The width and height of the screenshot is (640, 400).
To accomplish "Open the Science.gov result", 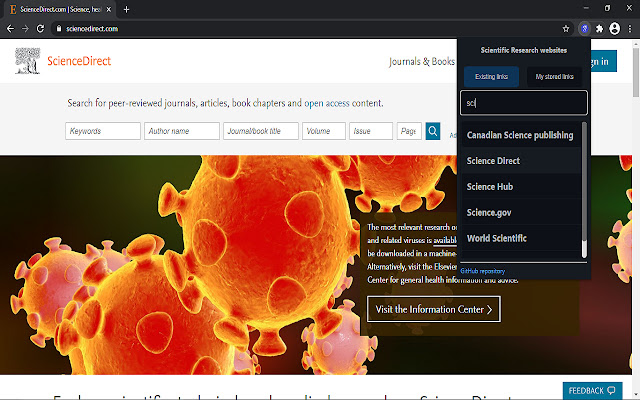I will tap(521, 212).
